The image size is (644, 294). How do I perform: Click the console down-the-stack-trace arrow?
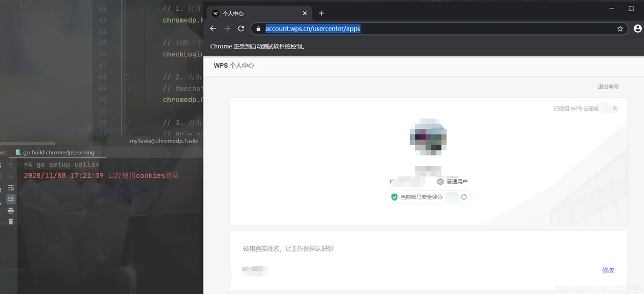coord(11,176)
